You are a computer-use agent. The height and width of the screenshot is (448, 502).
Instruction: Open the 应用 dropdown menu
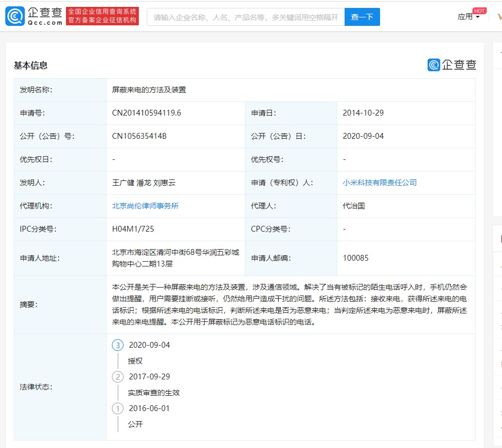pyautogui.click(x=468, y=17)
